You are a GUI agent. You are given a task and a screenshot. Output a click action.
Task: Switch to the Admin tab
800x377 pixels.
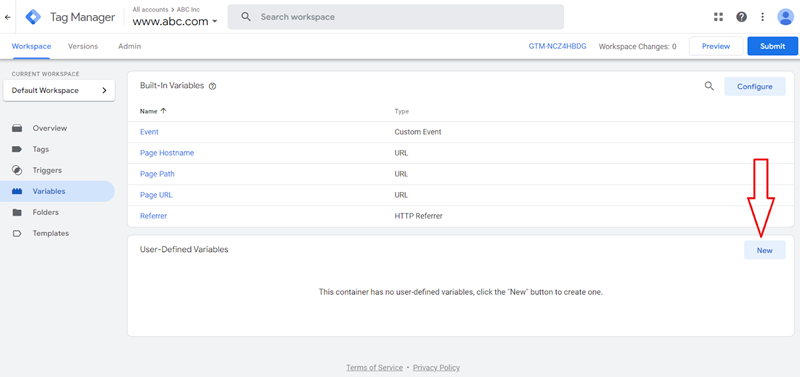point(130,46)
